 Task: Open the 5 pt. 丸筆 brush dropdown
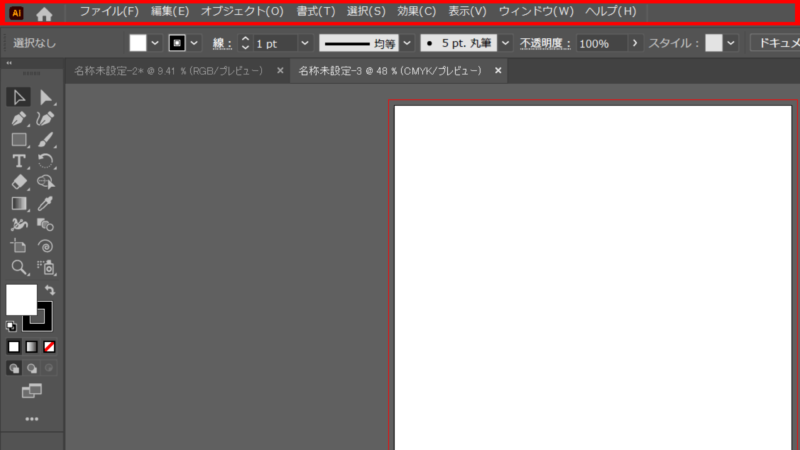[x=505, y=44]
